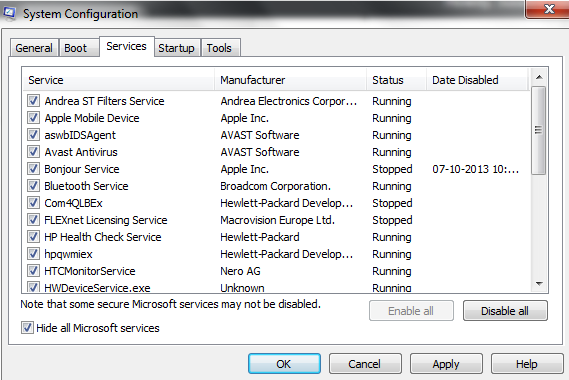The height and width of the screenshot is (380, 569).
Task: Click the scroll down arrow of services list
Action: tap(539, 283)
